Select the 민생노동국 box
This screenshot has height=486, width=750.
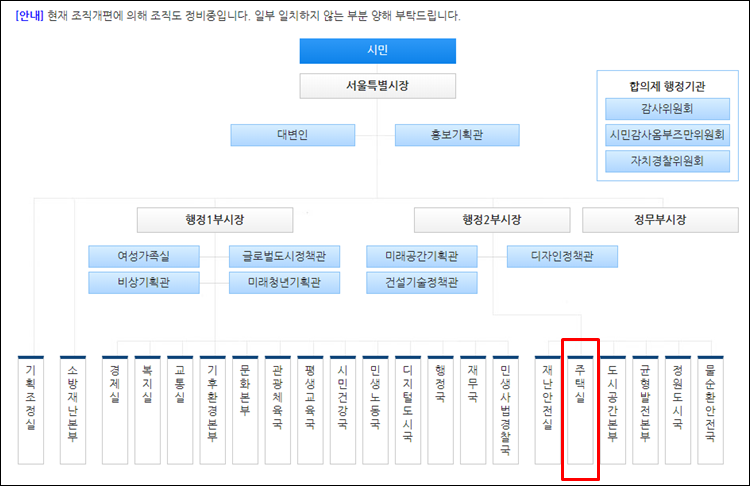[375, 410]
